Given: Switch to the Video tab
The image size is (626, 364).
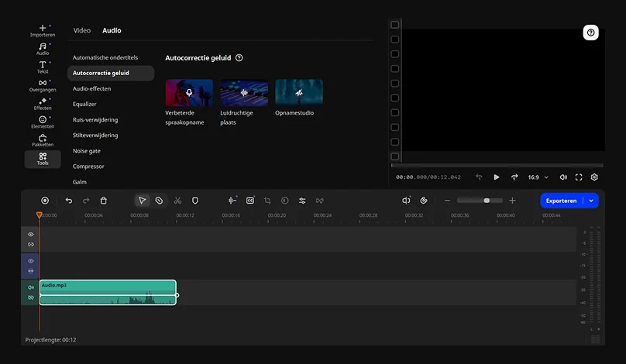Looking at the screenshot, I should [82, 31].
